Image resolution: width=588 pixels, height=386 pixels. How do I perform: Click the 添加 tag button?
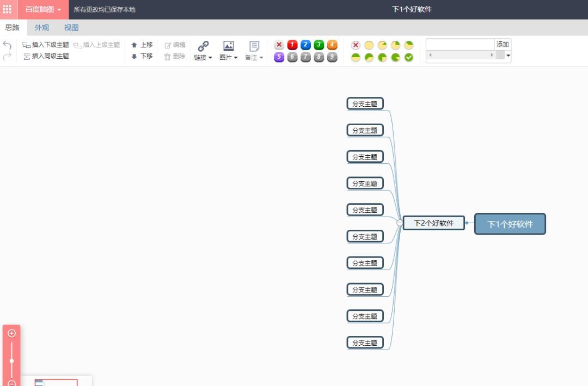pyautogui.click(x=503, y=44)
